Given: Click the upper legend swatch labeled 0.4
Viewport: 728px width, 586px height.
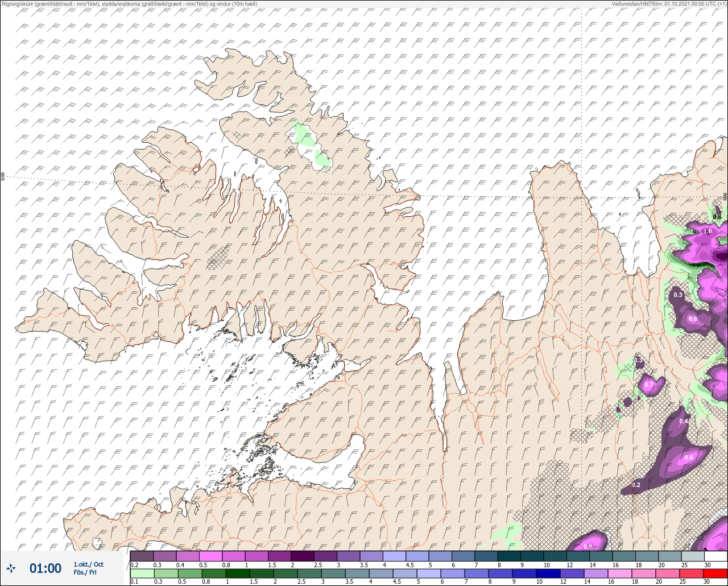Looking at the screenshot, I should tap(188, 556).
